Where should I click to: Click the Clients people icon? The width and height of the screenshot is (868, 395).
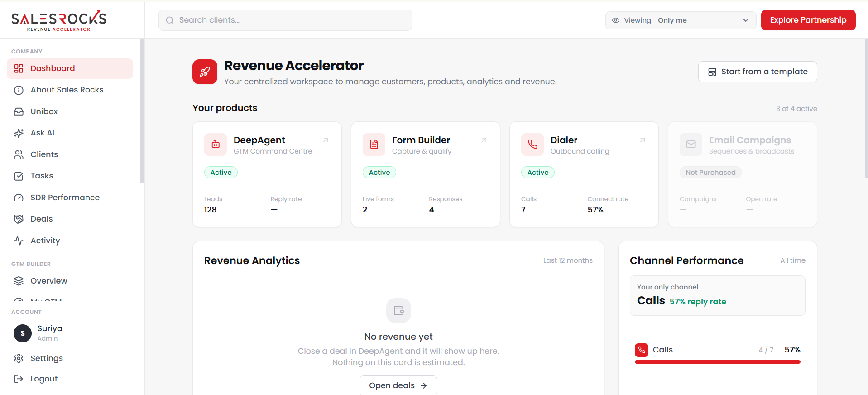[x=19, y=154]
